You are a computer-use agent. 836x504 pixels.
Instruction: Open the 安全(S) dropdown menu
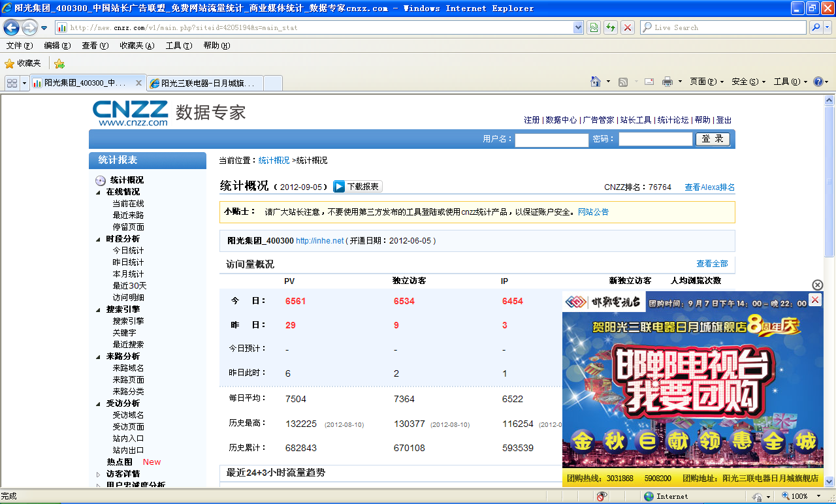tap(748, 82)
